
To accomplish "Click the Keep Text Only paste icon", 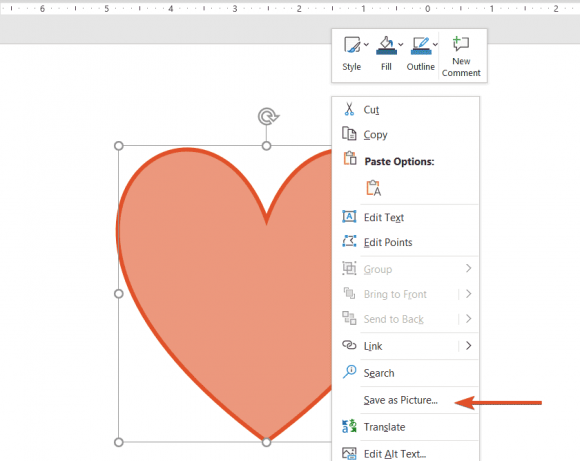I will coord(374,188).
